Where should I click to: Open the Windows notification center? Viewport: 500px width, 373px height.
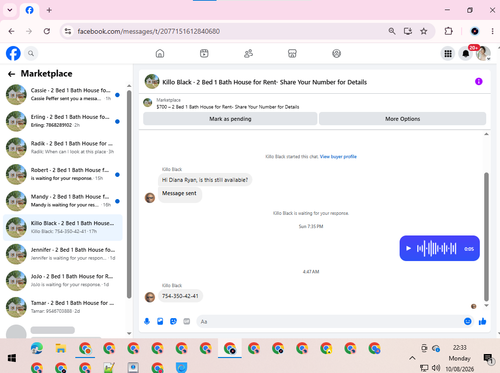click(488, 358)
